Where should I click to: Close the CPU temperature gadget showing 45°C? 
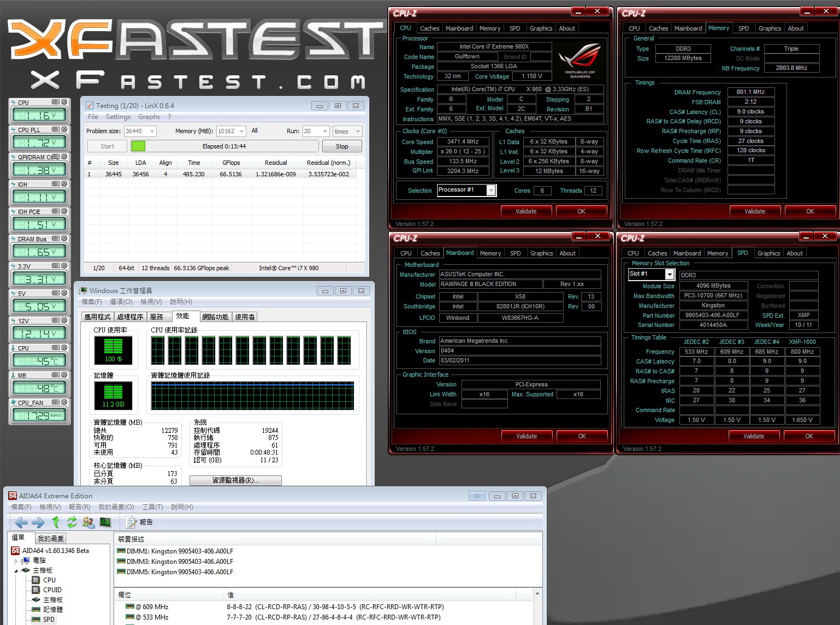point(64,348)
